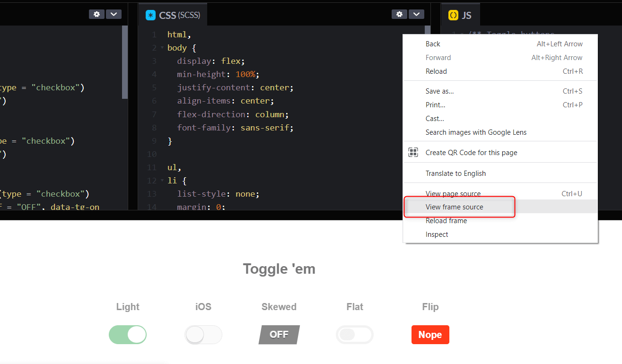This screenshot has width=622, height=364.
Task: Open HTML panel settings gear
Action: 96,14
